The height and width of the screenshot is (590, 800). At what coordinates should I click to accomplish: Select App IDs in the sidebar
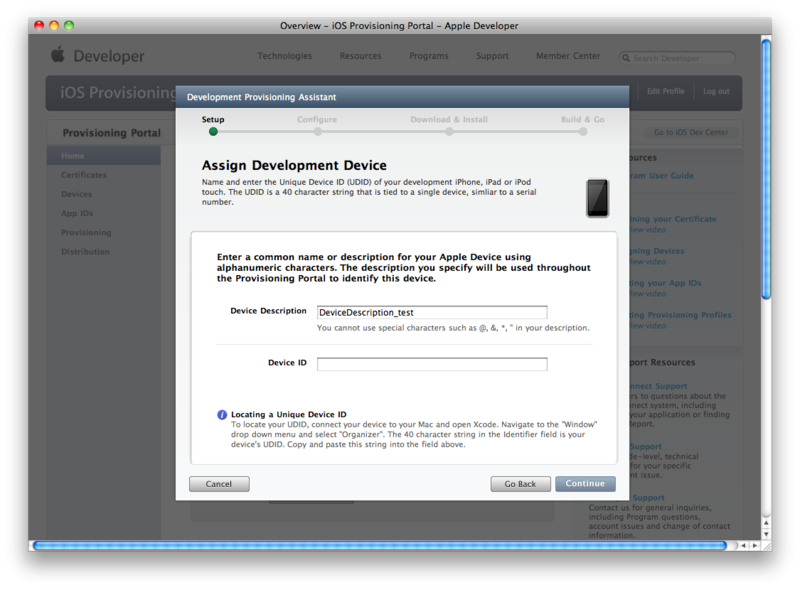77,213
